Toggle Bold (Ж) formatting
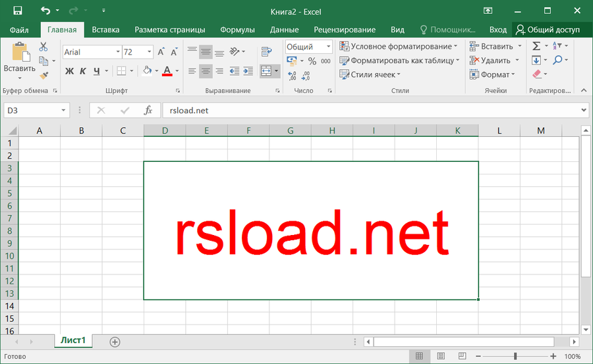This screenshot has height=364, width=593. coord(69,70)
